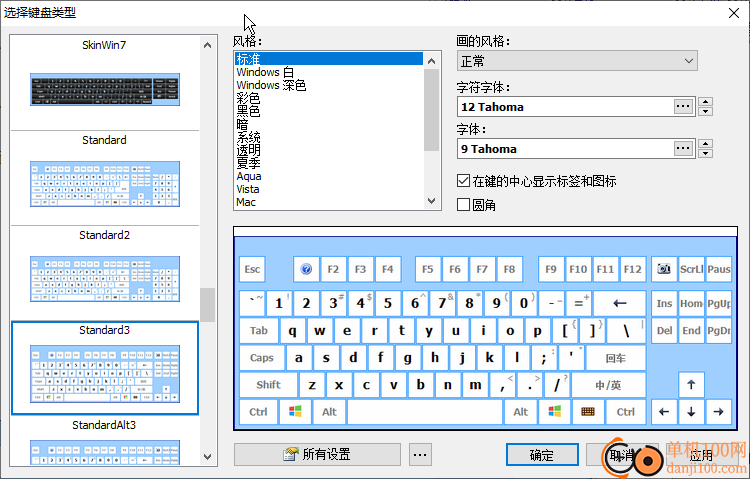Viewport: 750px width, 479px height.
Task: Click the 应用 button
Action: (701, 455)
